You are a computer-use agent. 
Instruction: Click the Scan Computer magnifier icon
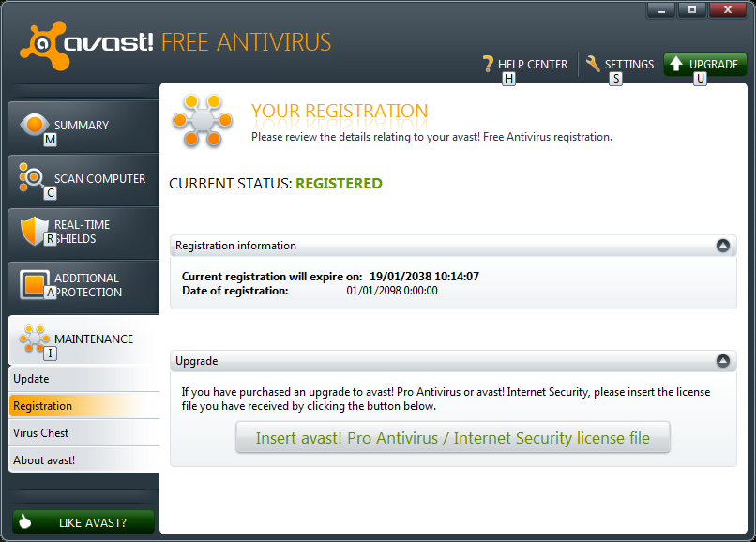click(33, 177)
